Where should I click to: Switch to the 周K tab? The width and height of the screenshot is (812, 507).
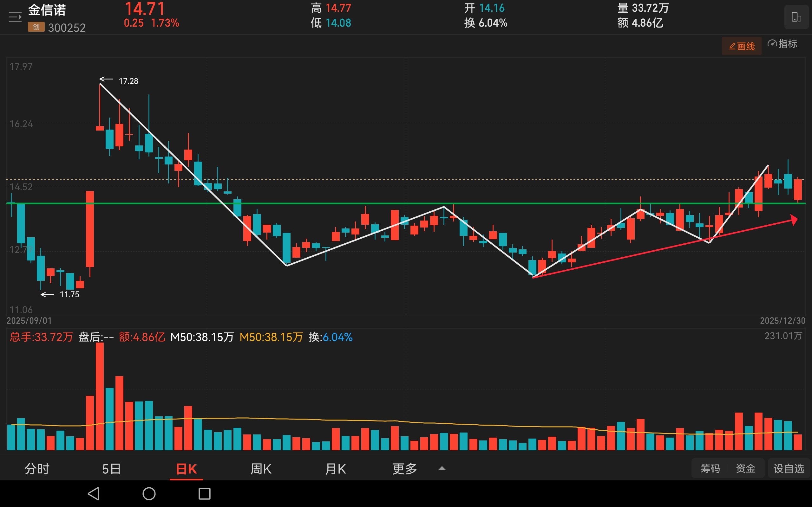pos(261,468)
